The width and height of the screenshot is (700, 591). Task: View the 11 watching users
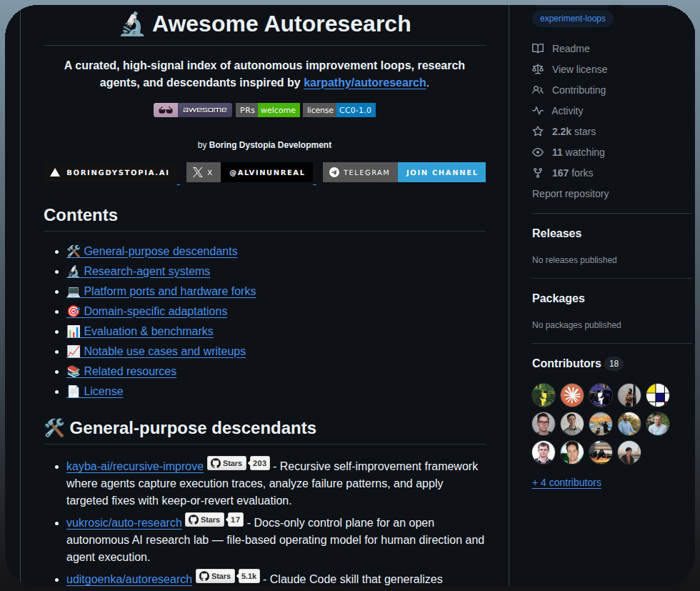coord(569,152)
